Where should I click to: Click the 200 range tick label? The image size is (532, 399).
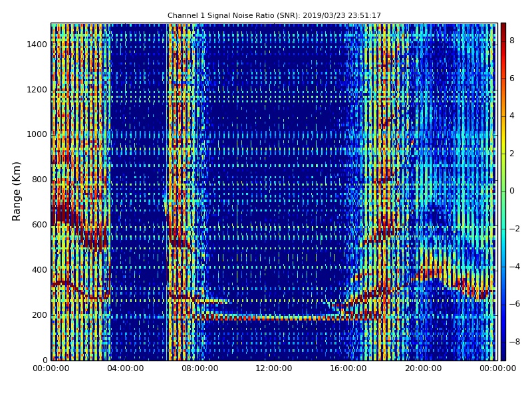pos(39,315)
